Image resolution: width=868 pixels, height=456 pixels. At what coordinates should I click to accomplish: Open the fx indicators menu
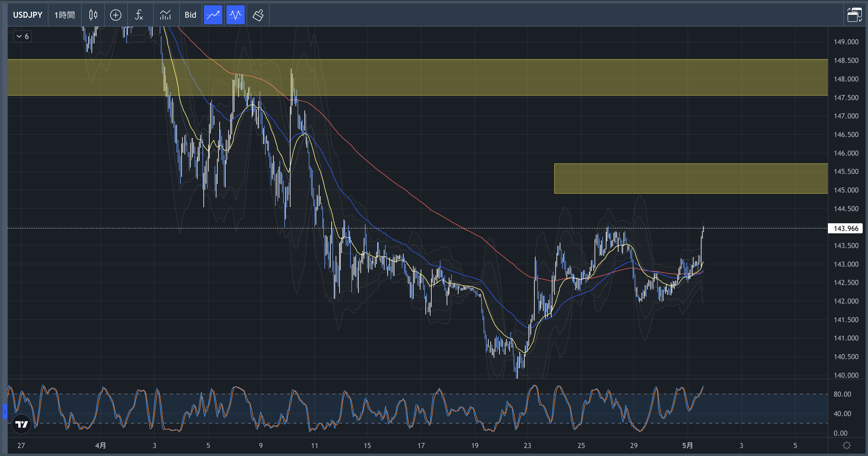pos(139,15)
